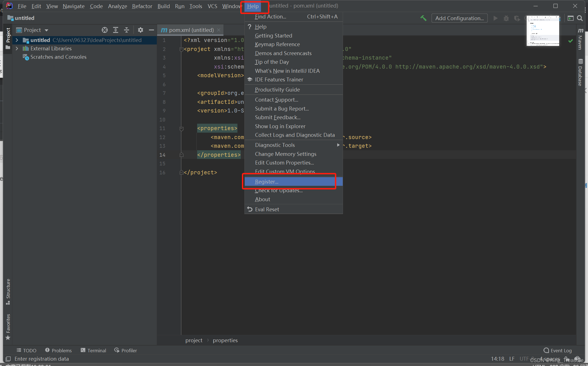Click the fold marker at line 14
This screenshot has width=588, height=366.
(181, 155)
